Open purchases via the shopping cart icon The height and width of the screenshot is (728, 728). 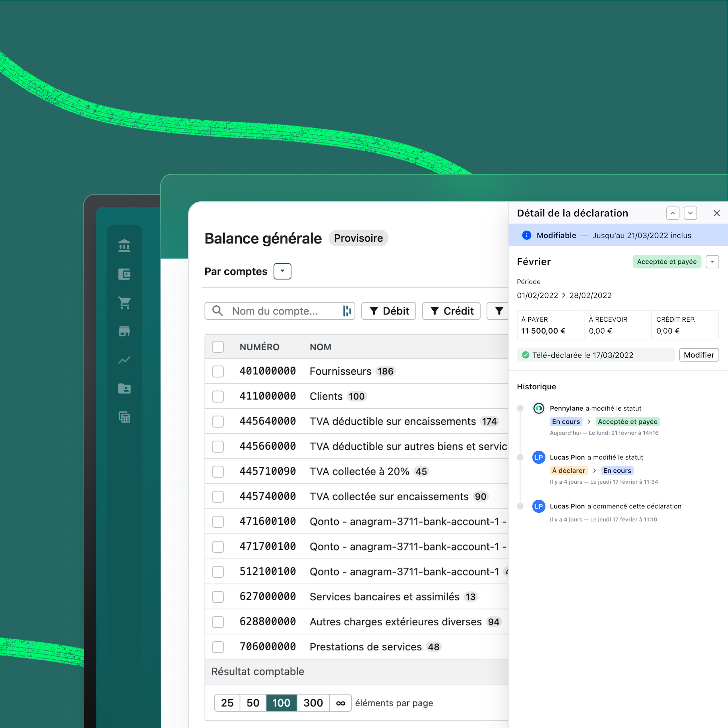124,303
